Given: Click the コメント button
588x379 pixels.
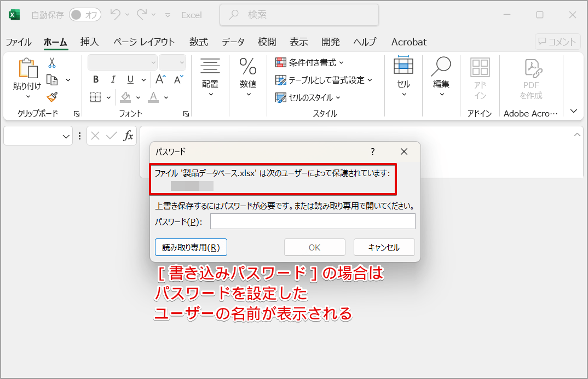Looking at the screenshot, I should click(557, 42).
